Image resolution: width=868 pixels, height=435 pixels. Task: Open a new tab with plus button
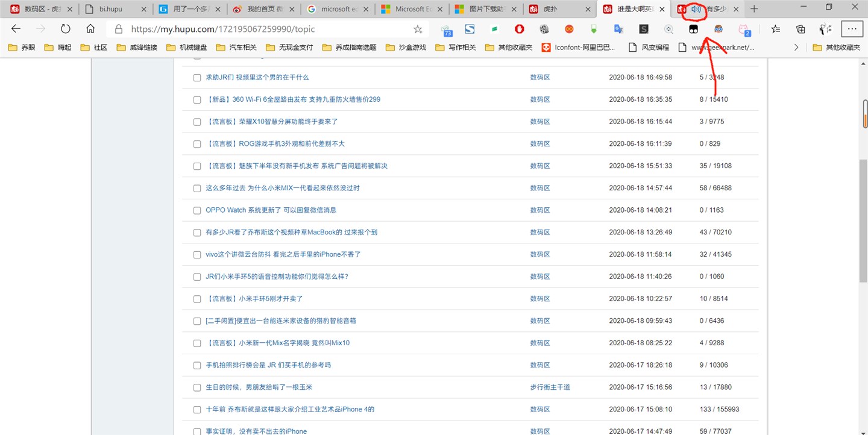pos(754,9)
